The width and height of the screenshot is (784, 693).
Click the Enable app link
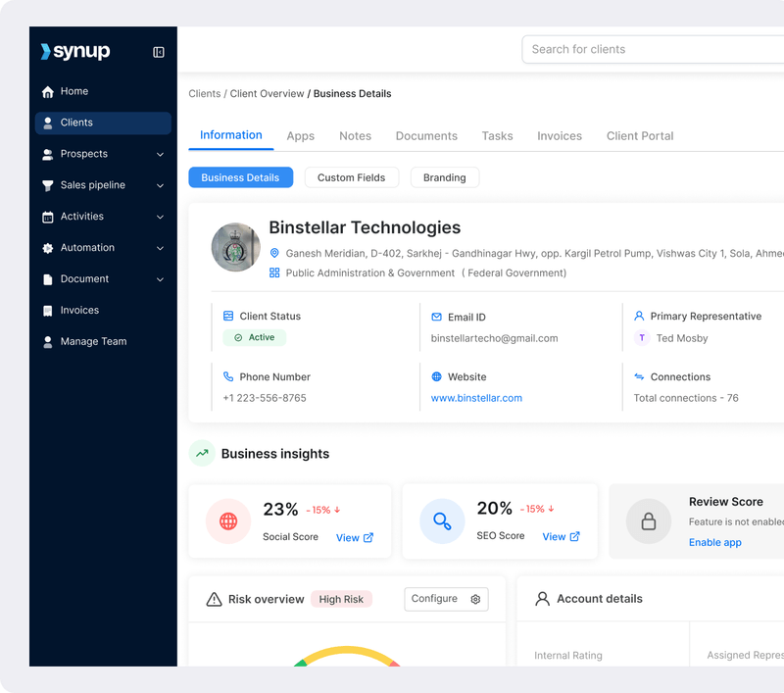715,542
